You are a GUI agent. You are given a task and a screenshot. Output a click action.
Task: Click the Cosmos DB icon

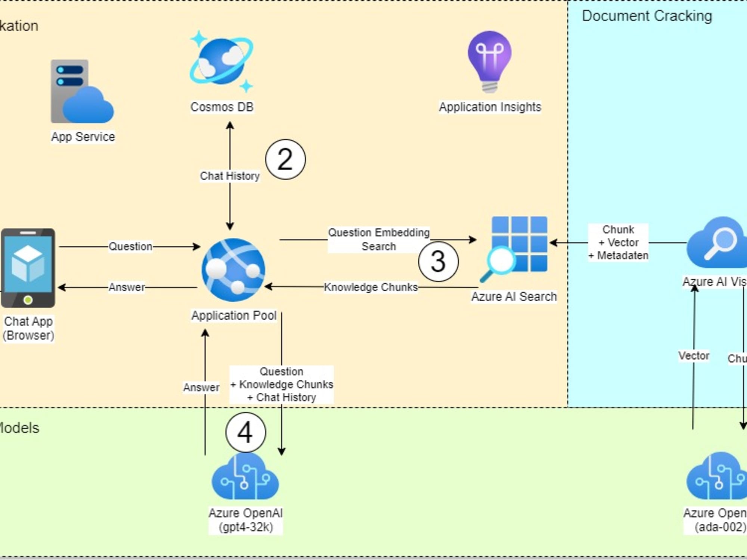point(222,66)
